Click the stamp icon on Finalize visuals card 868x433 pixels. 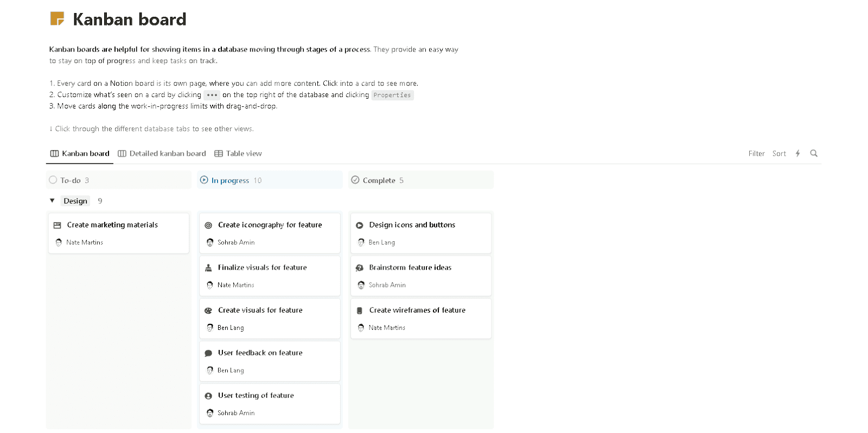coord(208,267)
